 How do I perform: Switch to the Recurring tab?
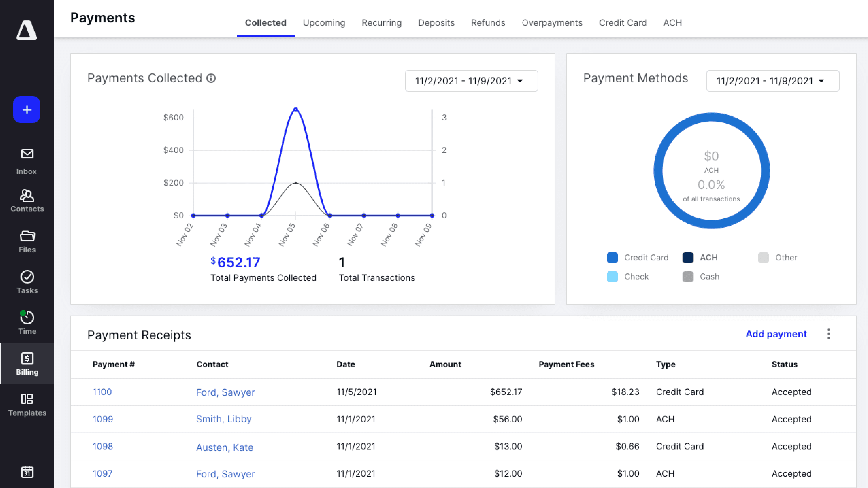pos(381,23)
